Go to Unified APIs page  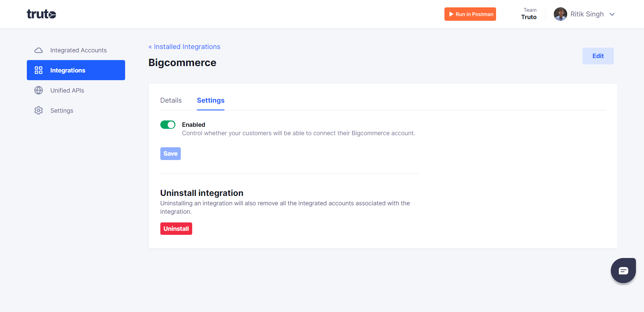coord(76,90)
